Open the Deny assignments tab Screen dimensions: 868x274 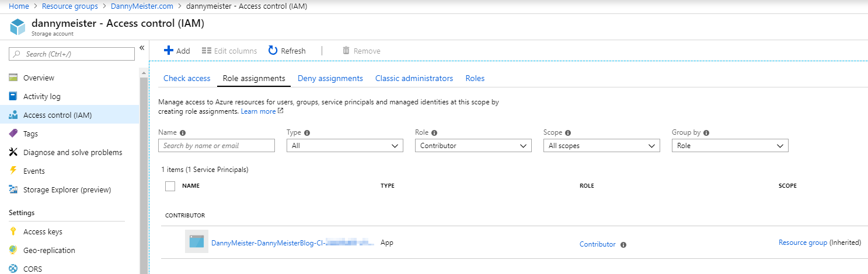(x=330, y=78)
